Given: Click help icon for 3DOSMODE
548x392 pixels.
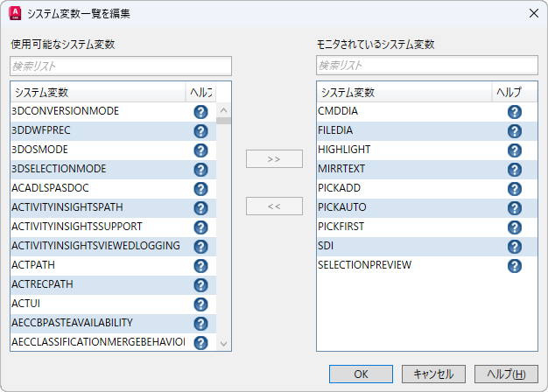Looking at the screenshot, I should (x=200, y=150).
